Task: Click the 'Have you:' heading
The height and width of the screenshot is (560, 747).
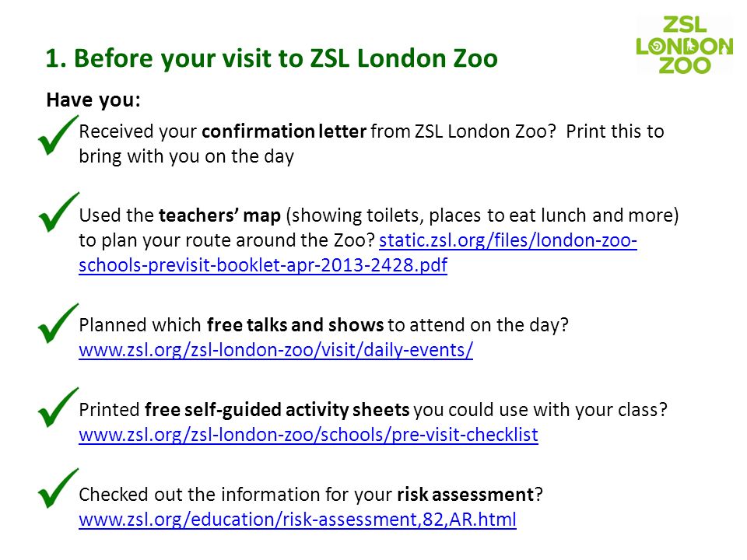Action: 93,100
